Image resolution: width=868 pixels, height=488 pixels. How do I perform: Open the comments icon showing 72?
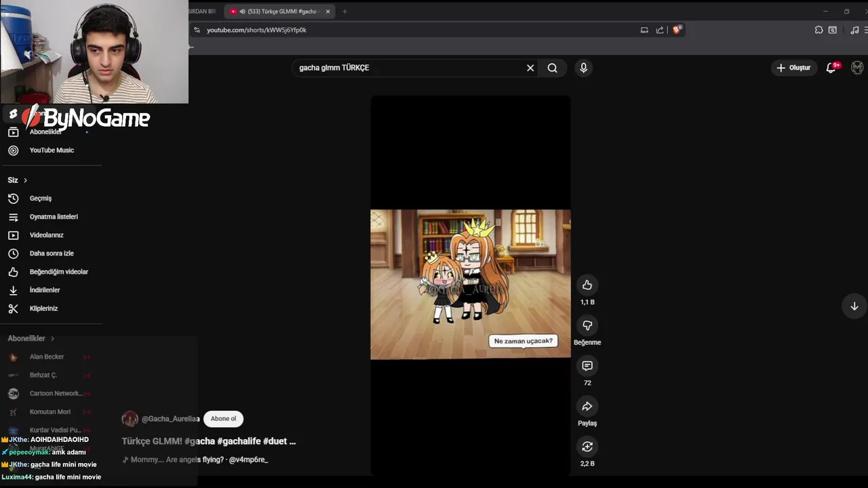point(587,366)
